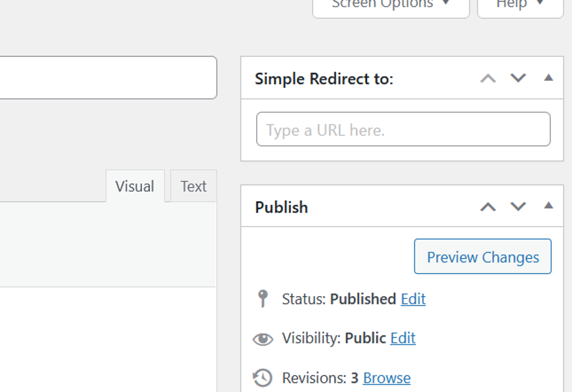Click the clock icon beside Revisions
The height and width of the screenshot is (392, 572).
(x=262, y=377)
